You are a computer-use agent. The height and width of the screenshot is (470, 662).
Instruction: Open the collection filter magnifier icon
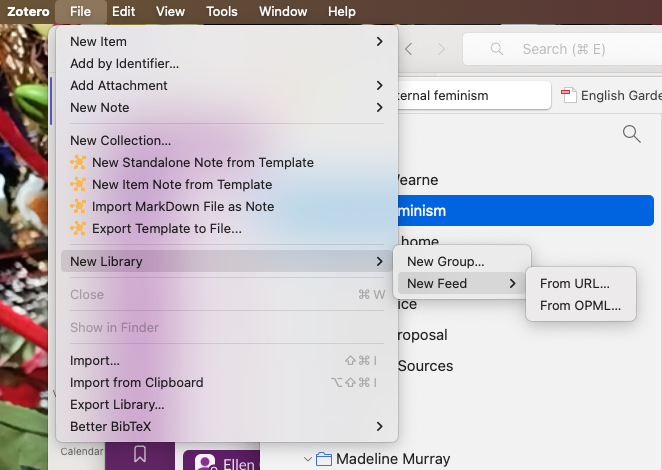(x=632, y=134)
